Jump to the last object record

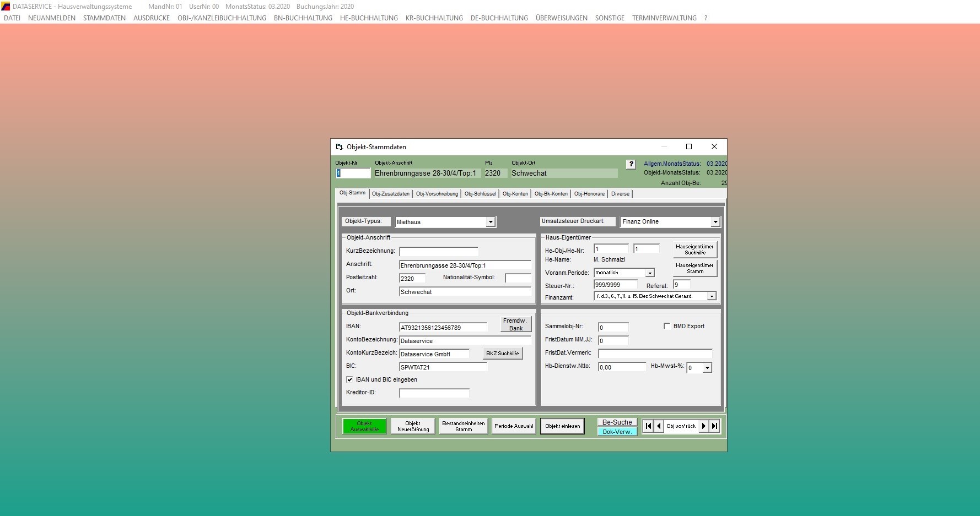(715, 426)
